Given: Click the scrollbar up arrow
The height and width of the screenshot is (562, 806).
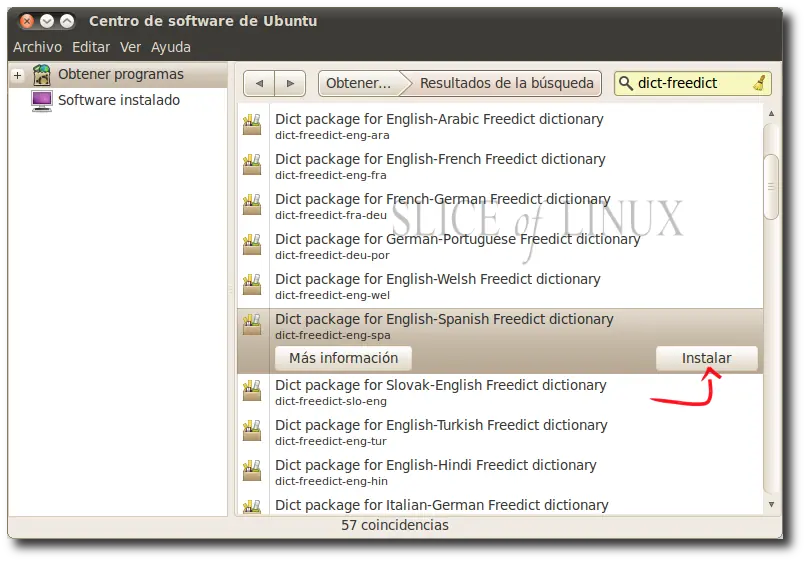Looking at the screenshot, I should (771, 113).
